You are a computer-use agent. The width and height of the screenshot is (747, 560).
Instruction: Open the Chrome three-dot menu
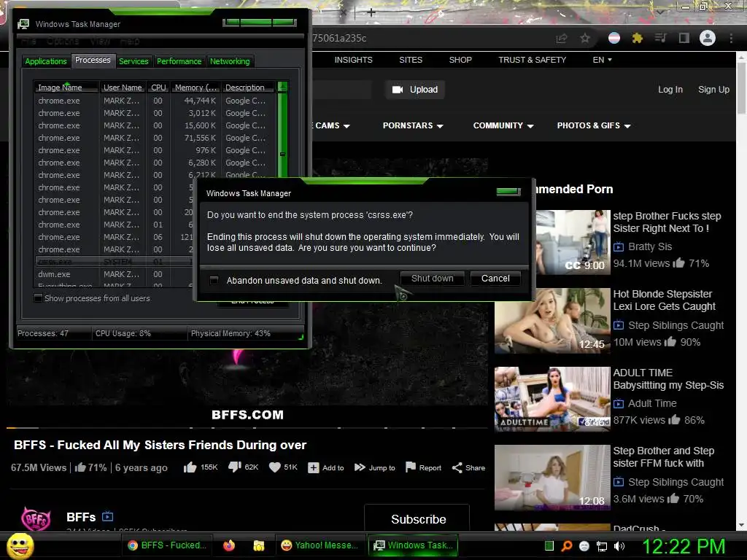[731, 38]
